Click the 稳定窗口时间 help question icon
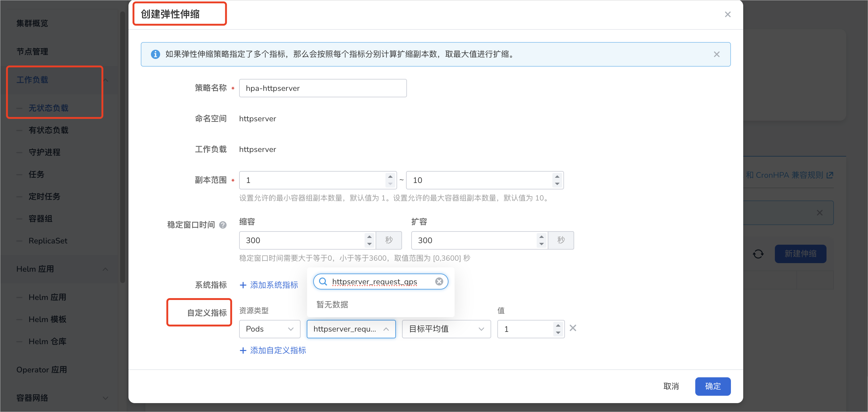868x412 pixels. [223, 225]
